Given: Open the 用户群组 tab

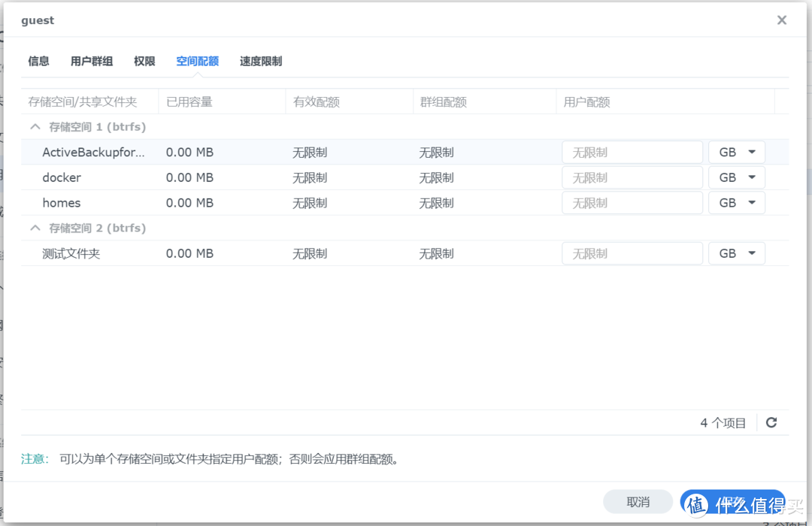Looking at the screenshot, I should click(x=91, y=61).
